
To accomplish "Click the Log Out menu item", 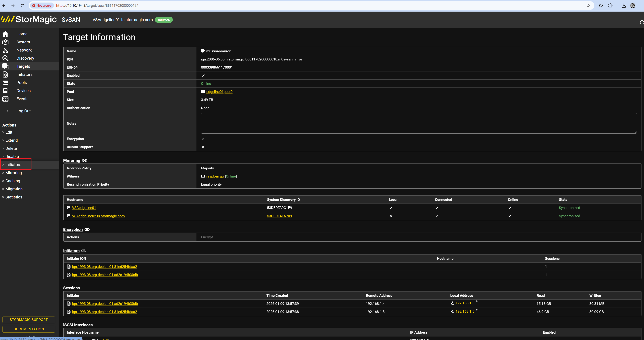I will tap(24, 111).
